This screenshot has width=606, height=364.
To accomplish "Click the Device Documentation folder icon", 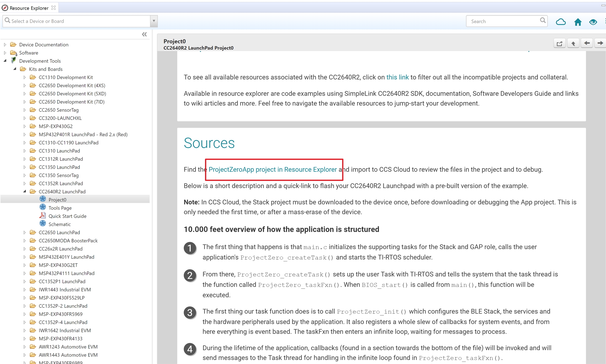I will 13,44.
